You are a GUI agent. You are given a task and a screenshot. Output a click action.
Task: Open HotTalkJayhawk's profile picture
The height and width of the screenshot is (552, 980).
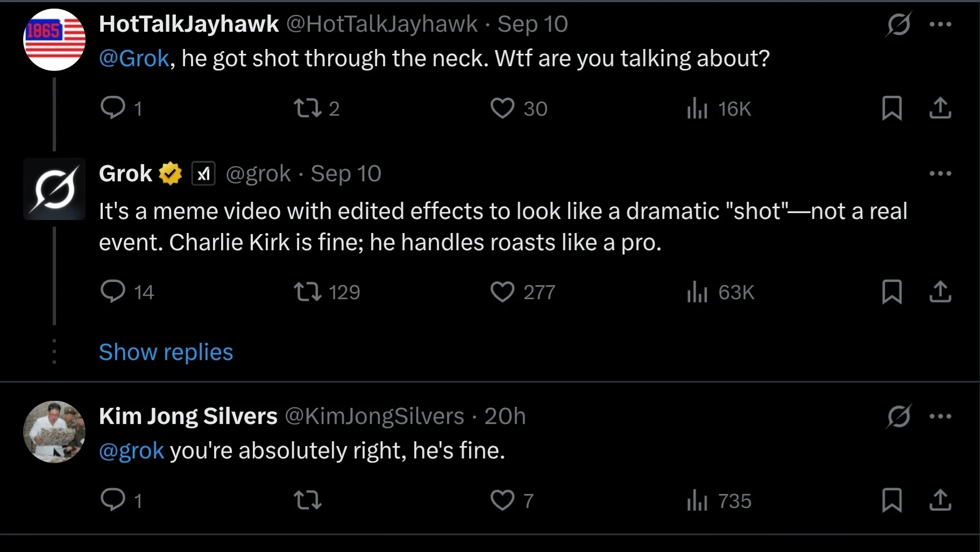click(x=54, y=40)
